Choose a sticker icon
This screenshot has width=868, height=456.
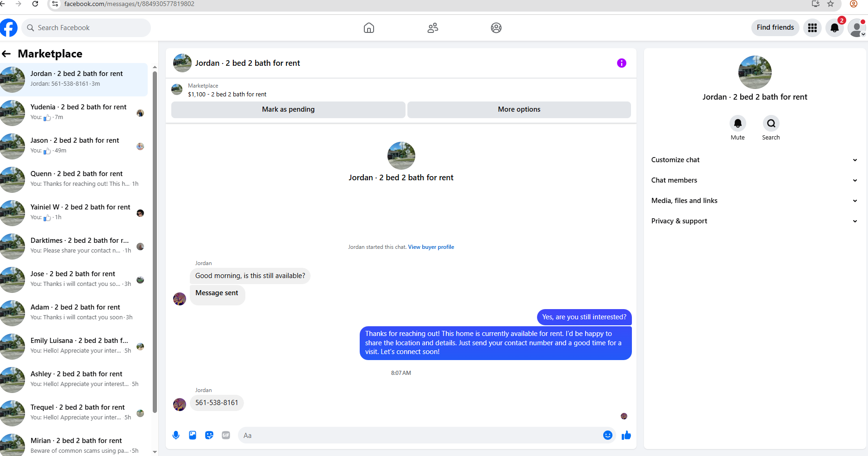(209, 435)
